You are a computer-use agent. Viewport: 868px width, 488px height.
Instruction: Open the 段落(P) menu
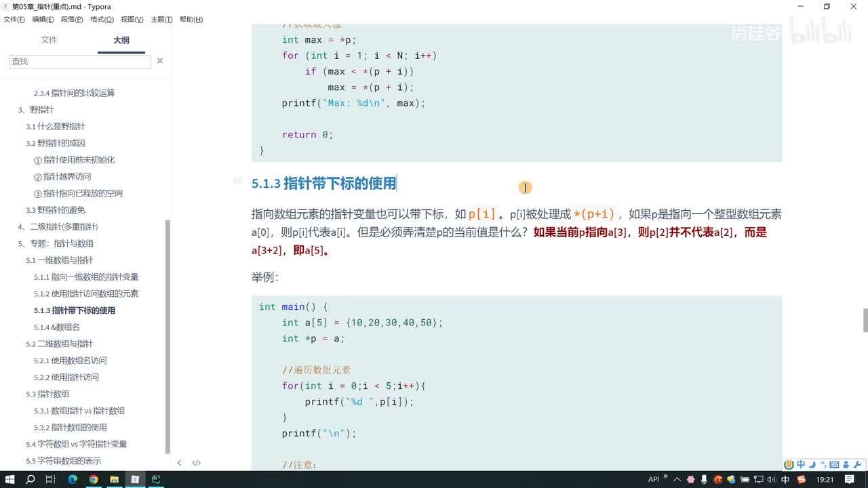coord(72,20)
